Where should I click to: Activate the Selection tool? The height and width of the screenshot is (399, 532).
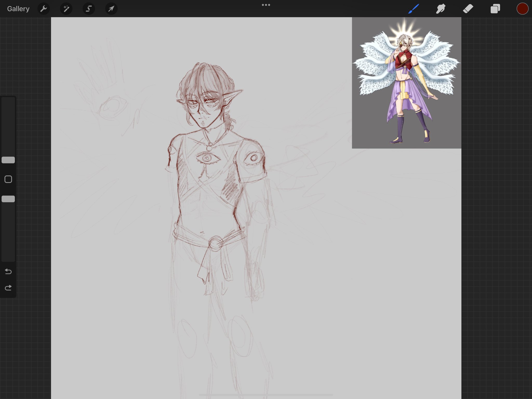(89, 9)
